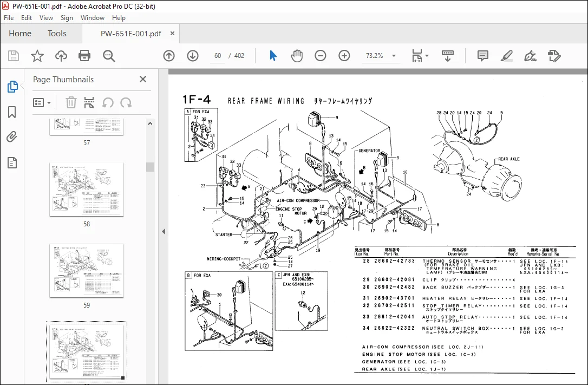
Task: Click the thumbnails scrollbar handle
Action: (151, 167)
